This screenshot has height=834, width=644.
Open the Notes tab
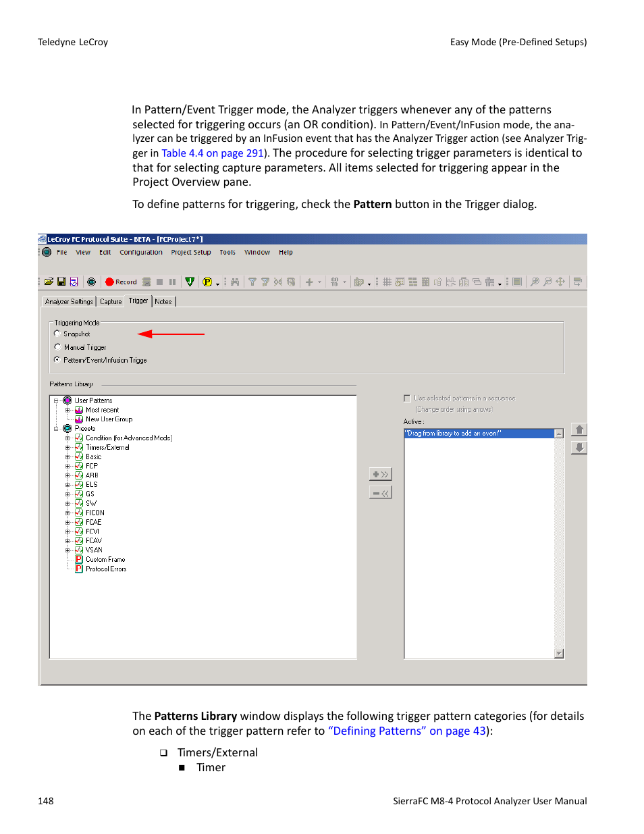coord(163,302)
